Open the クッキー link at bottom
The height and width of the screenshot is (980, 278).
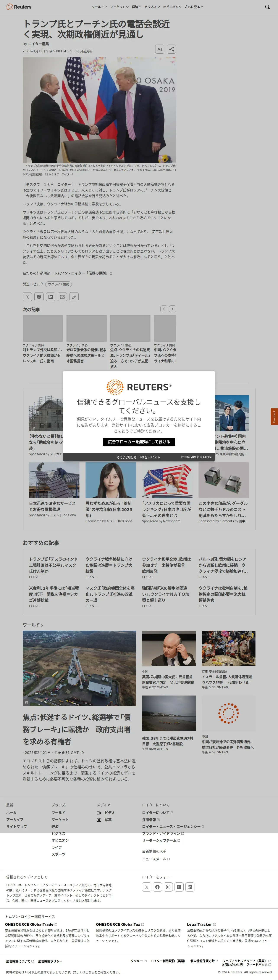coord(139,961)
